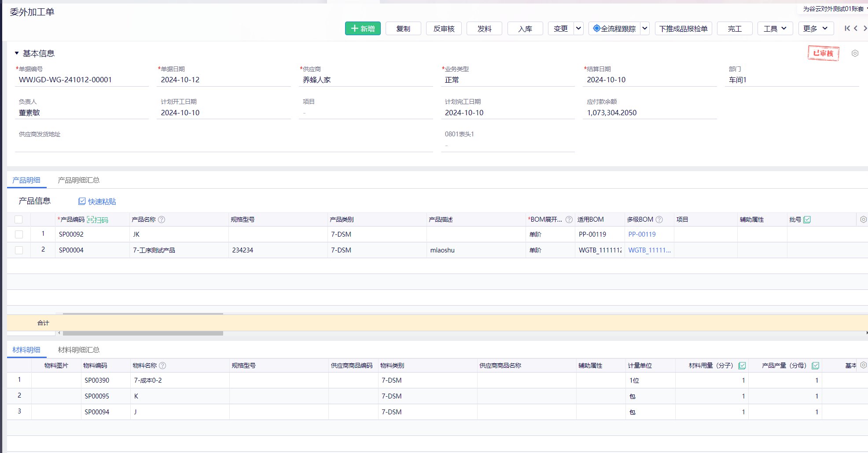Click the 结算日期 field 2024-10-10
The height and width of the screenshot is (453, 868).
(650, 80)
